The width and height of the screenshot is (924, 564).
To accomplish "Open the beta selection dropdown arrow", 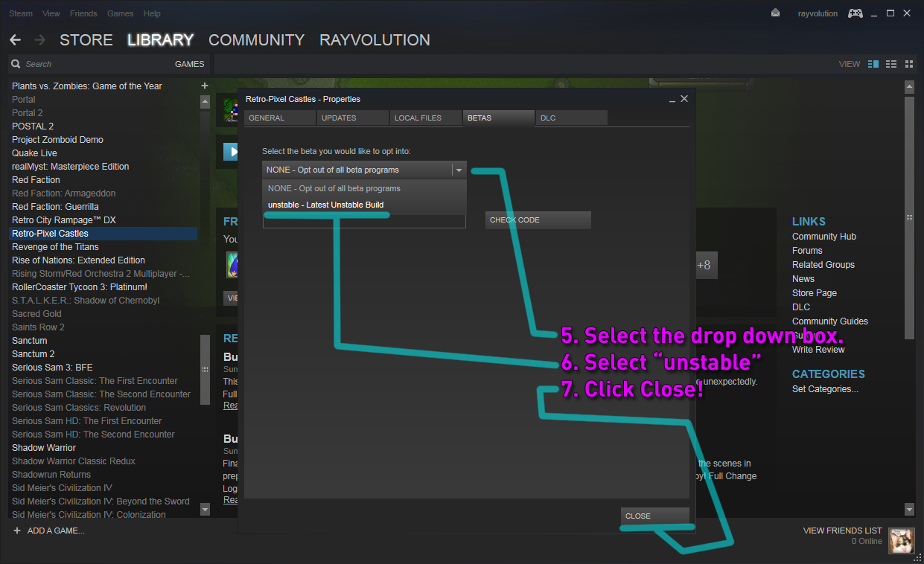I will pyautogui.click(x=459, y=170).
